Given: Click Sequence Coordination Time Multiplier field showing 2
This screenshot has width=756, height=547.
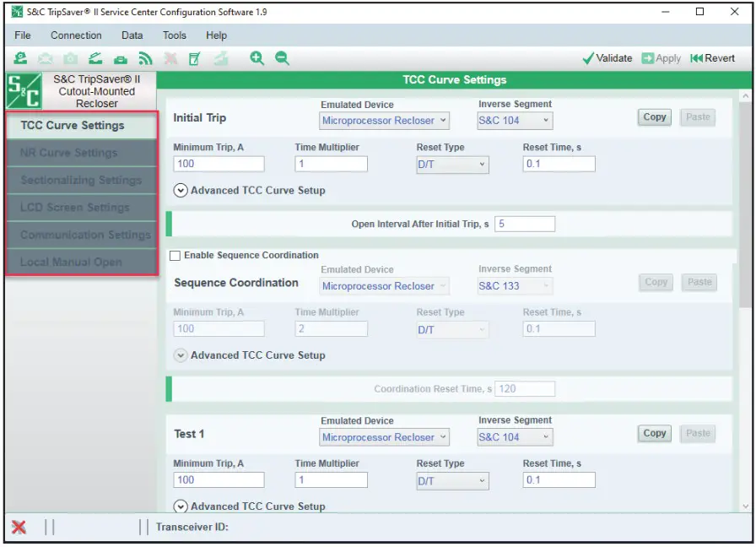Looking at the screenshot, I should (332, 329).
